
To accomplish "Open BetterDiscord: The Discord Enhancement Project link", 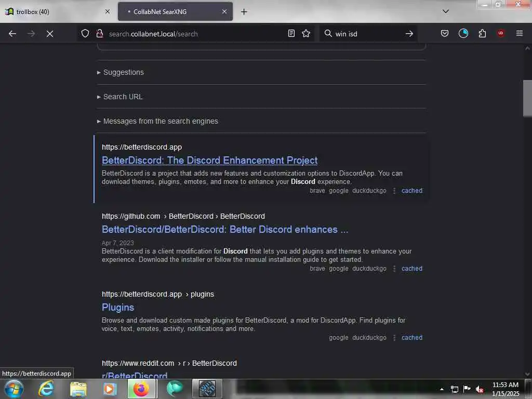I will [x=210, y=160].
